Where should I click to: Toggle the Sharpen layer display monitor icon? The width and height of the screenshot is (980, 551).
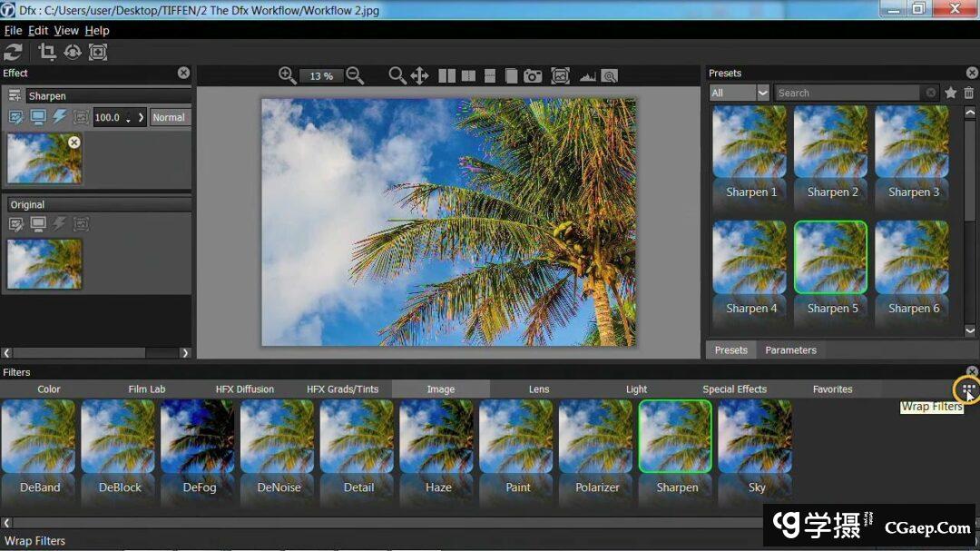(x=38, y=117)
